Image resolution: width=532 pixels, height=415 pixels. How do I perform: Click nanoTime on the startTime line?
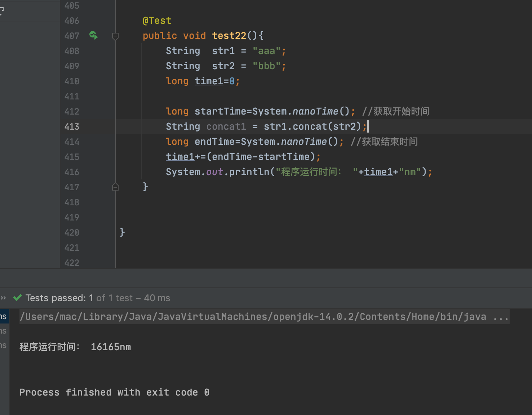pyautogui.click(x=315, y=111)
